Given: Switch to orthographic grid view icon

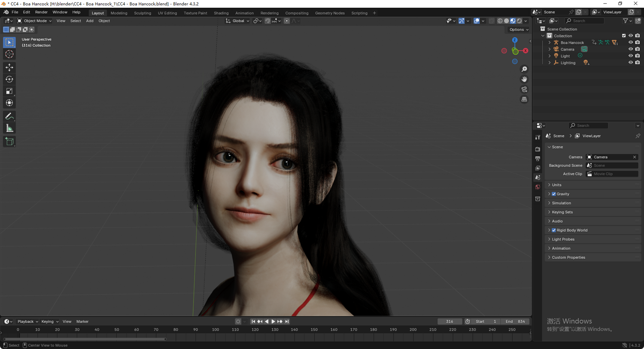Looking at the screenshot, I should coord(524,99).
